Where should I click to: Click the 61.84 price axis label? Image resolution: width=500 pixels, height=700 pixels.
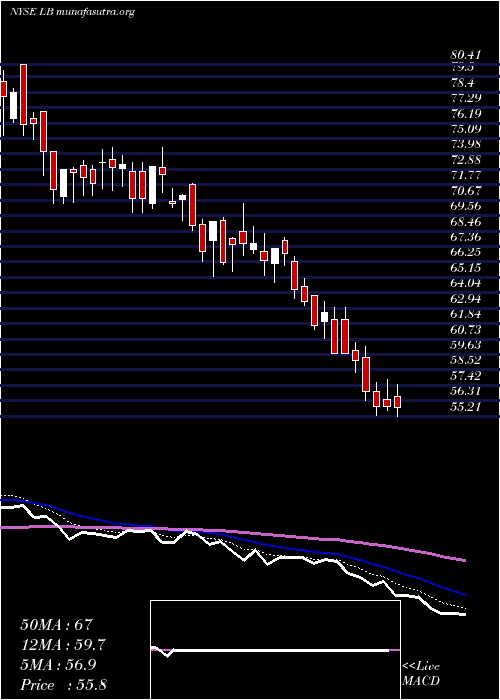coord(466,314)
